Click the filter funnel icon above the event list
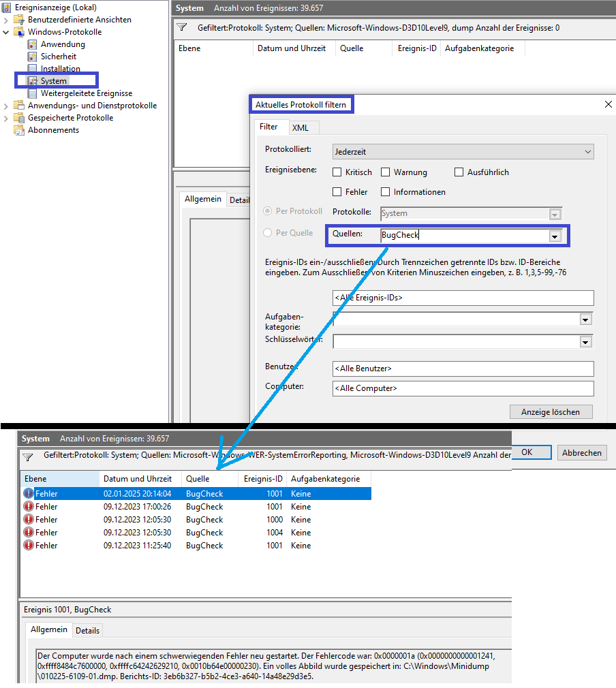The width and height of the screenshot is (616, 688). 181,28
